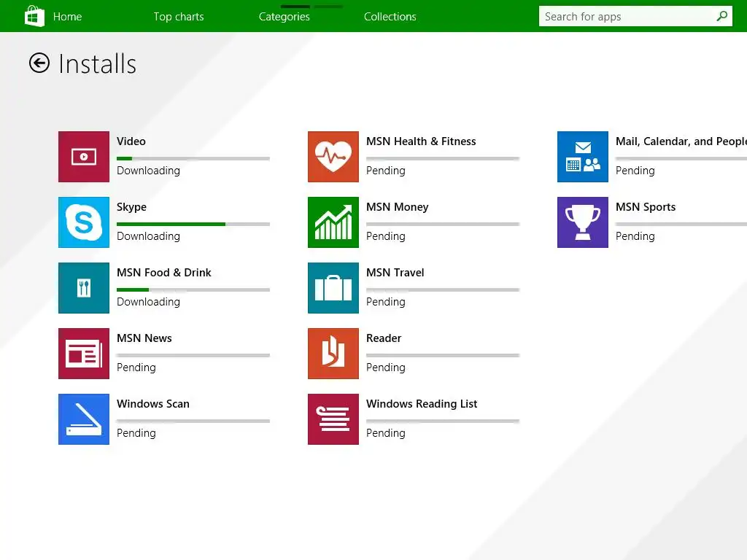Click the Video app name
The width and height of the screenshot is (747, 560).
click(x=131, y=141)
